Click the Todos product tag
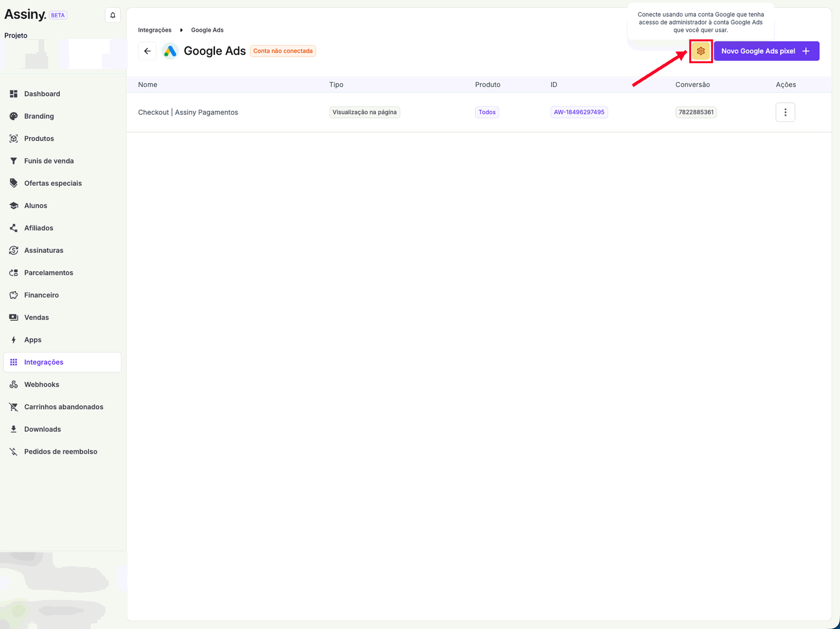Image resolution: width=840 pixels, height=629 pixels. point(487,112)
